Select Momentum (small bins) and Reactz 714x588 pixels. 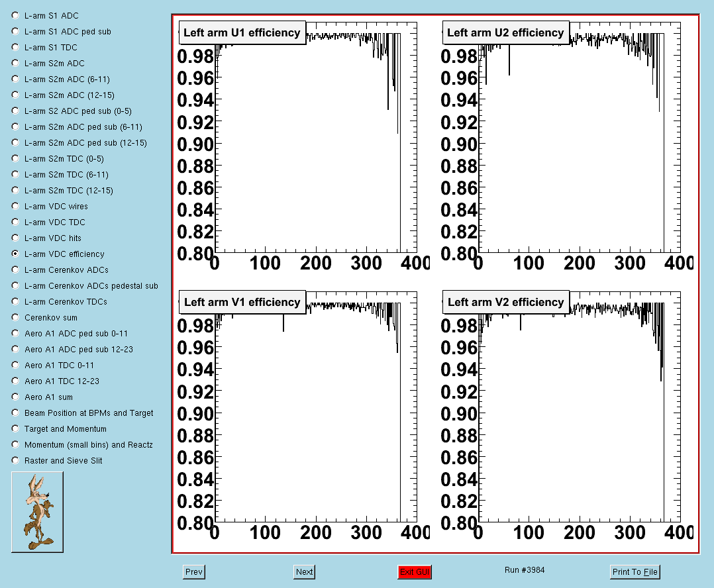pos(15,444)
